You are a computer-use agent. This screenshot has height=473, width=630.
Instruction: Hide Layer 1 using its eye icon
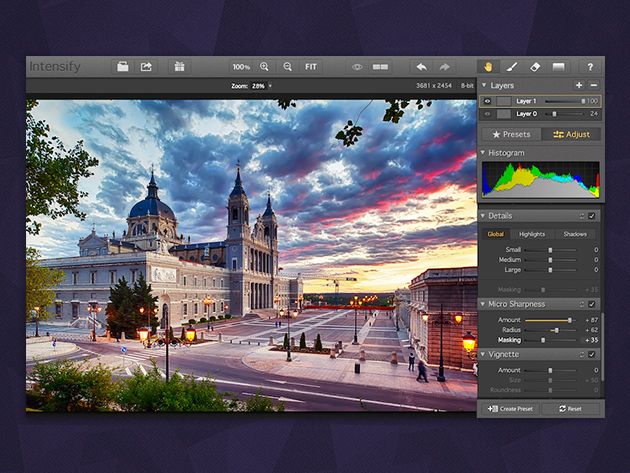[x=488, y=101]
